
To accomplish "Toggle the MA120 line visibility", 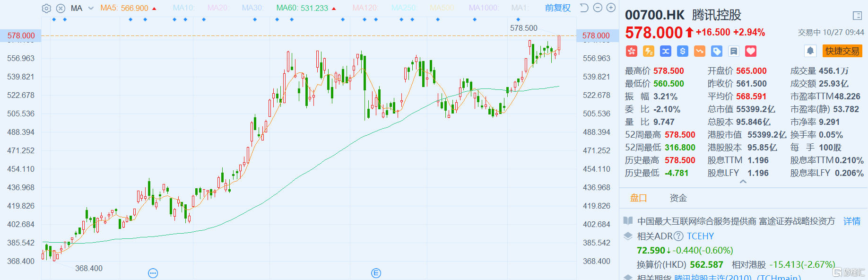I will [x=365, y=8].
